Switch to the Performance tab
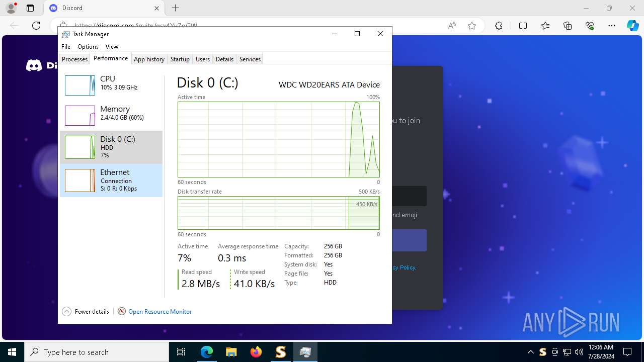The image size is (644, 362). 111,58
